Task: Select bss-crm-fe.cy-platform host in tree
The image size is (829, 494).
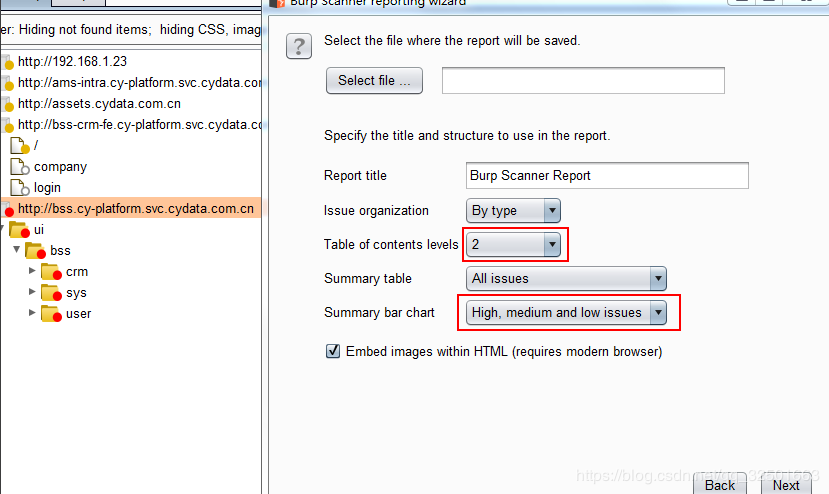Action: coord(140,125)
